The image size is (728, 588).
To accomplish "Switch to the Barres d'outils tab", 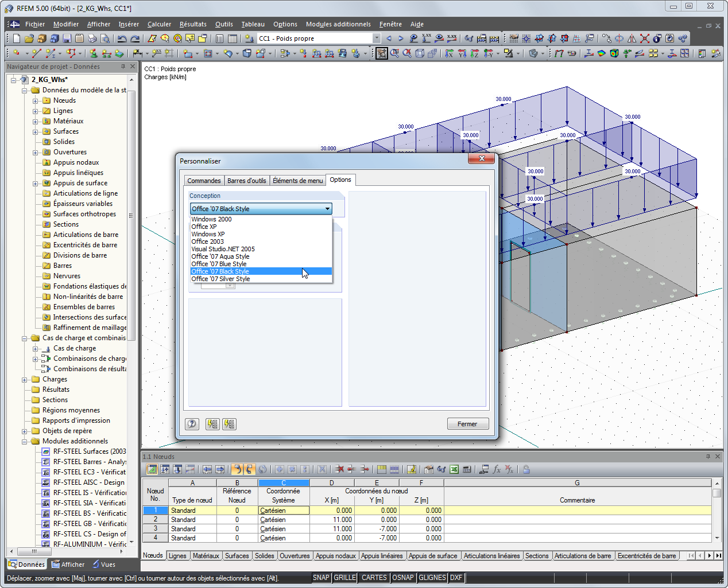I will pos(246,181).
